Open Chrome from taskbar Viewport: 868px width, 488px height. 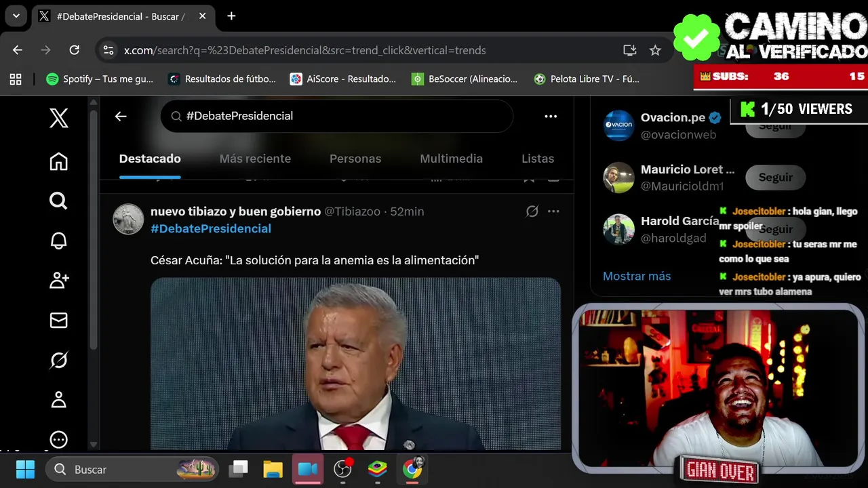coord(412,469)
